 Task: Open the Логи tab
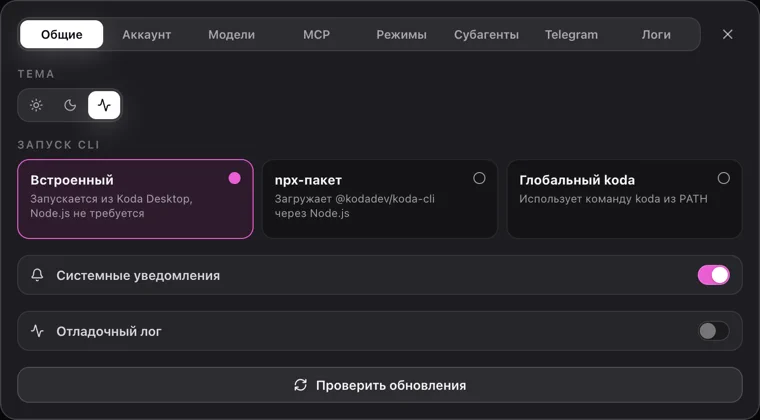pyautogui.click(x=656, y=34)
